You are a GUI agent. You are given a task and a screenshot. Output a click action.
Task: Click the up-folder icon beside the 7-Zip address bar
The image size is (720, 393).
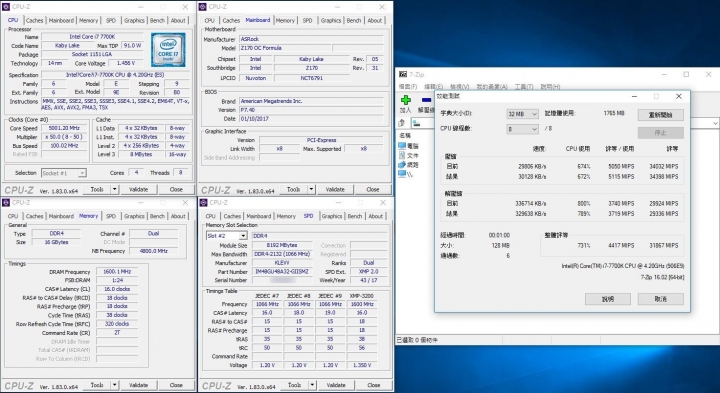pos(402,123)
